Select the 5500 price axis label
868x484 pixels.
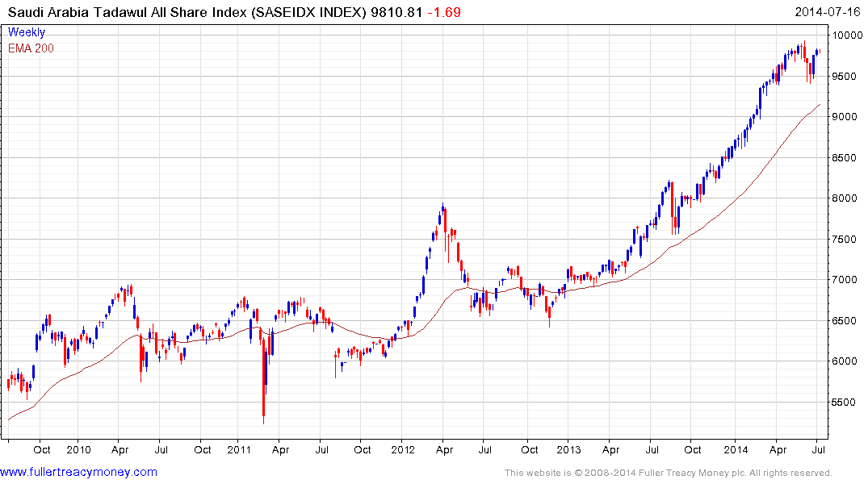[x=845, y=403]
